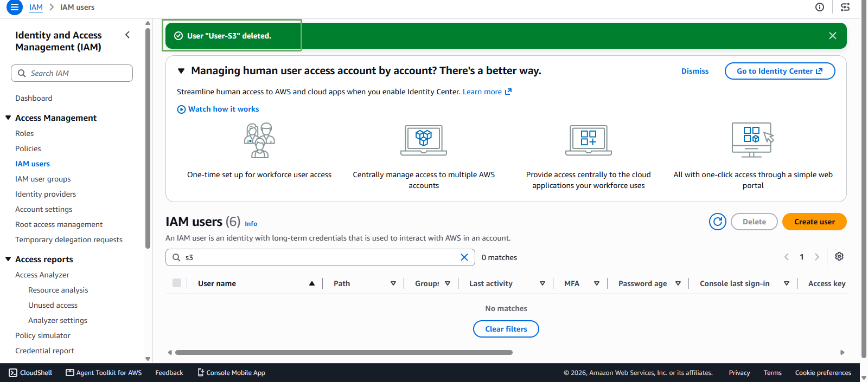Screen dimensions: 868x382
Task: Click the users filter search field
Action: coord(320,257)
